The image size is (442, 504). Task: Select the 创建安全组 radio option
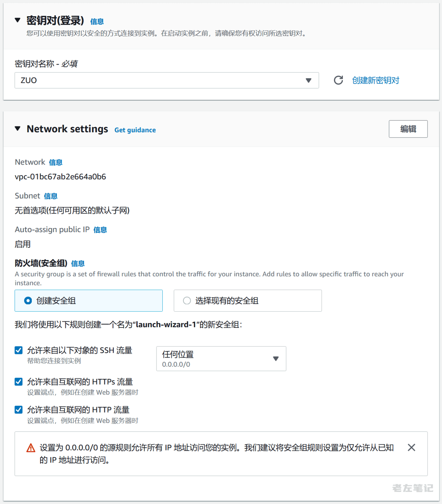tap(28, 301)
